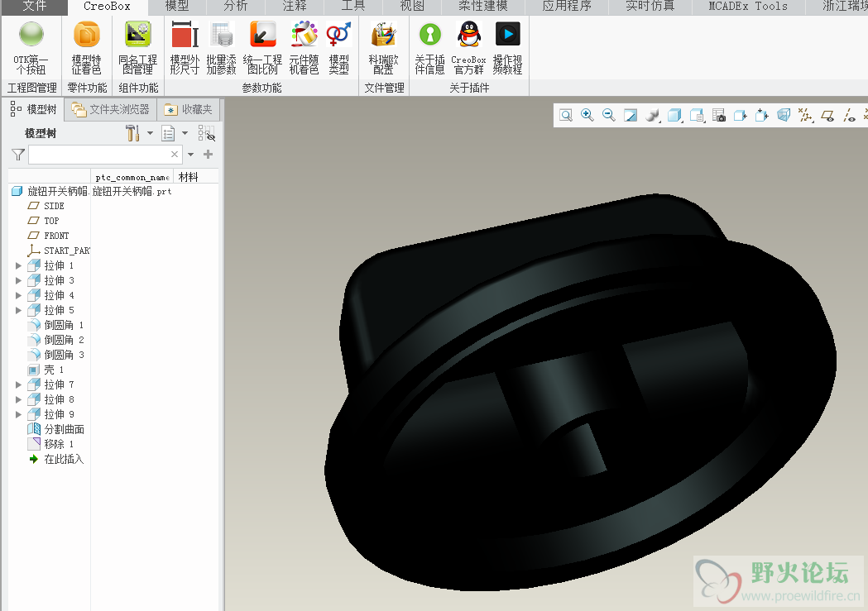Switch to the 文件 menu tab
Viewport: 868px width, 611px height.
tap(34, 6)
